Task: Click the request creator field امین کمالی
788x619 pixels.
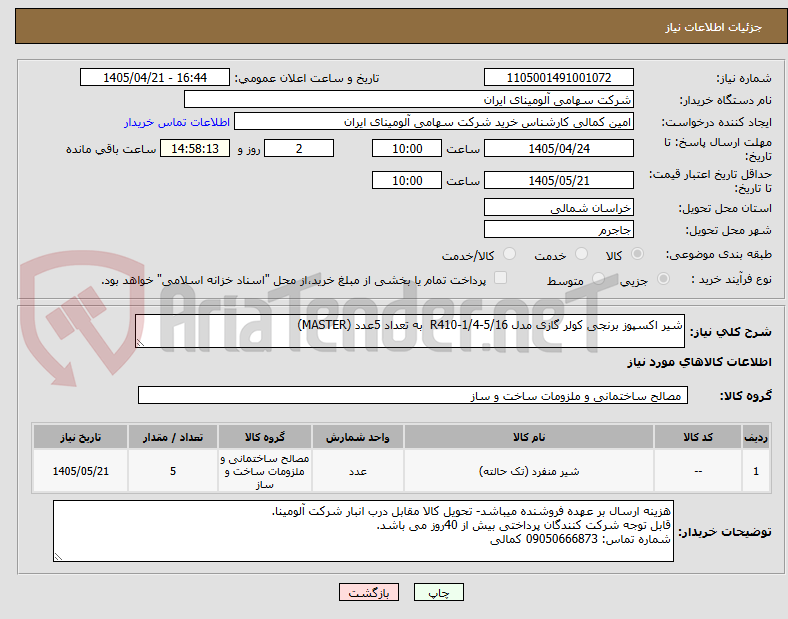Action: (434, 122)
